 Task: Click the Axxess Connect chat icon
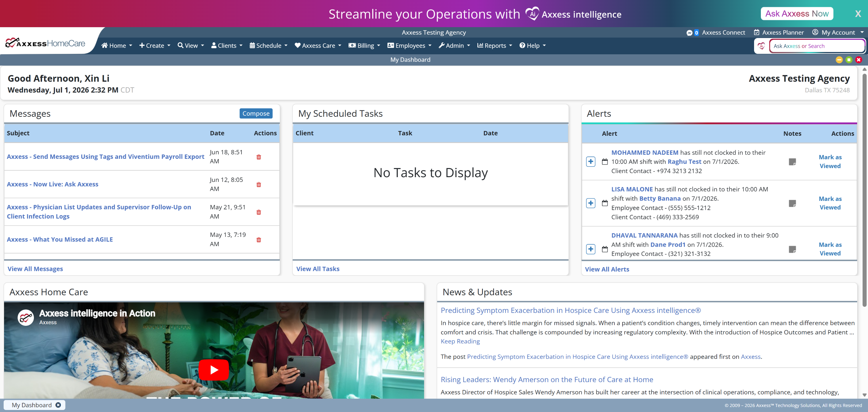tap(689, 33)
